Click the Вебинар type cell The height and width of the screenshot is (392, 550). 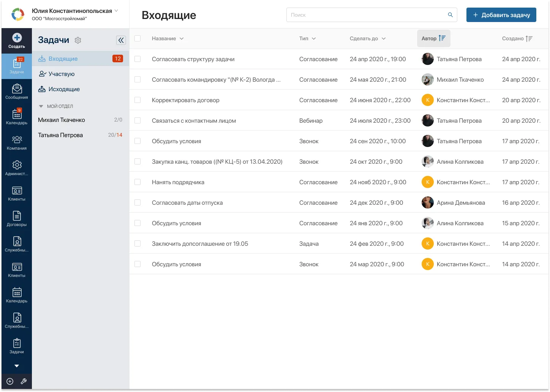(x=311, y=120)
